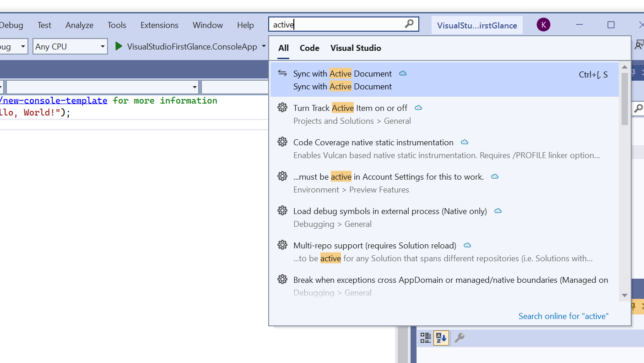
Task: Click the gear icon on Multi-repo support result
Action: [282, 245]
